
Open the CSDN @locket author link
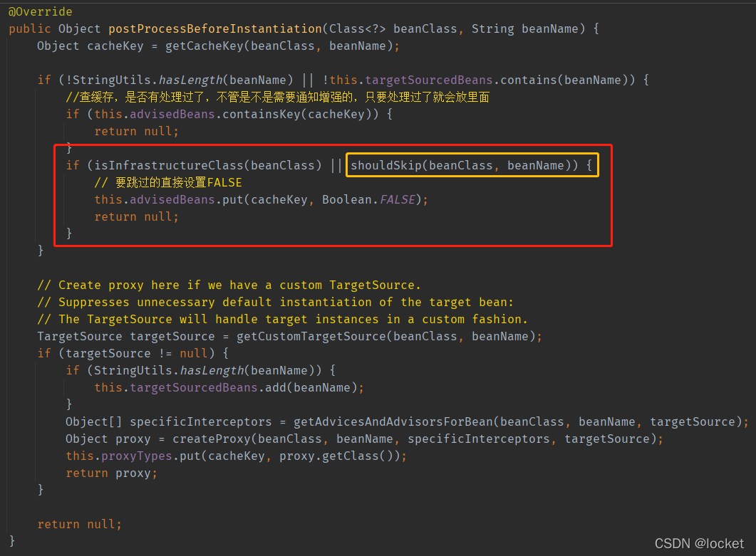tap(700, 542)
